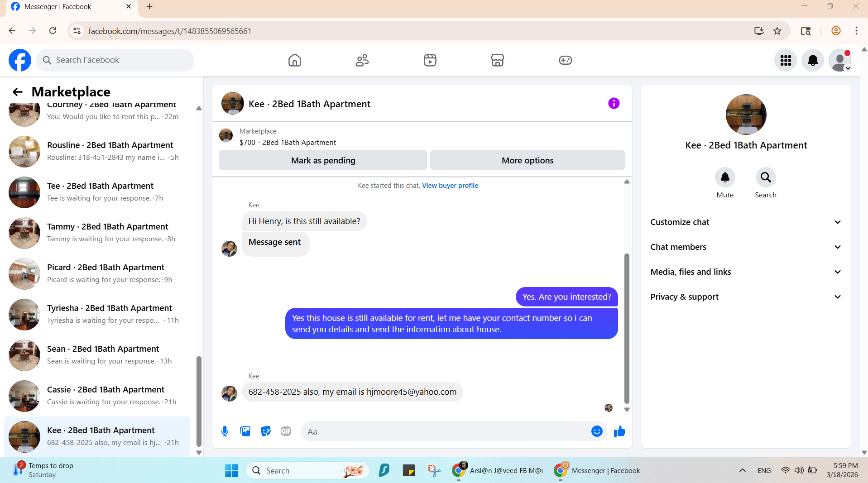The width and height of the screenshot is (868, 483).
Task: Reload the page in browser
Action: pos(53,31)
